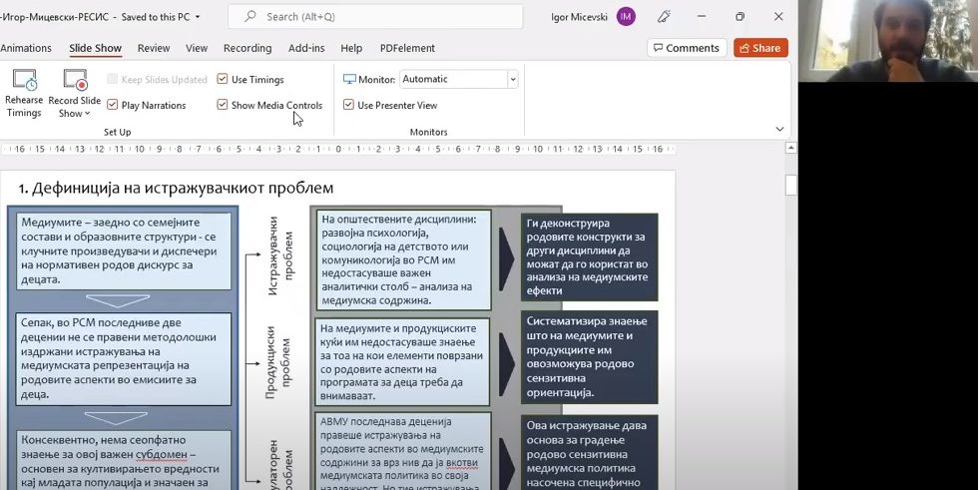The width and height of the screenshot is (980, 490).
Task: Uncheck the Use Timings checkbox
Action: point(223,79)
